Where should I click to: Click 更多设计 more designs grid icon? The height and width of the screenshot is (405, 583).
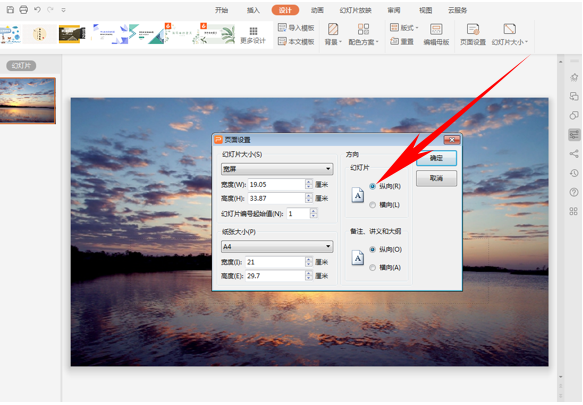[253, 35]
